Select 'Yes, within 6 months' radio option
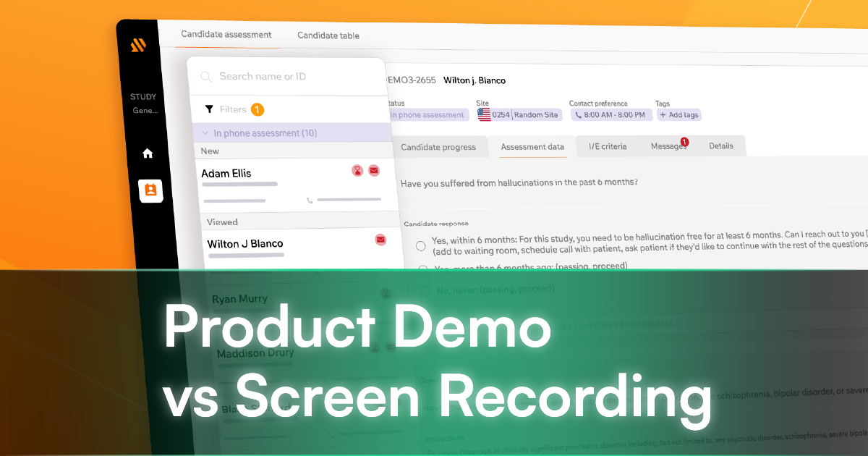Screen dimensions: 868x456 [420, 245]
